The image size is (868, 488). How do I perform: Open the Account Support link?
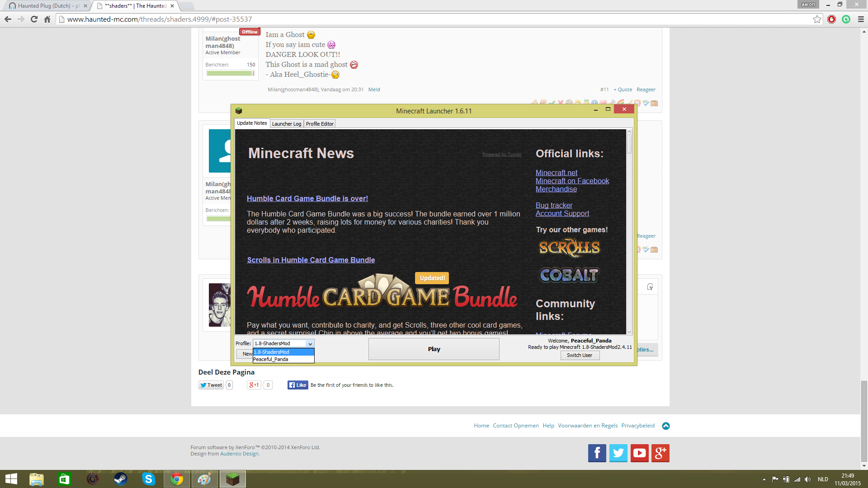(x=562, y=213)
